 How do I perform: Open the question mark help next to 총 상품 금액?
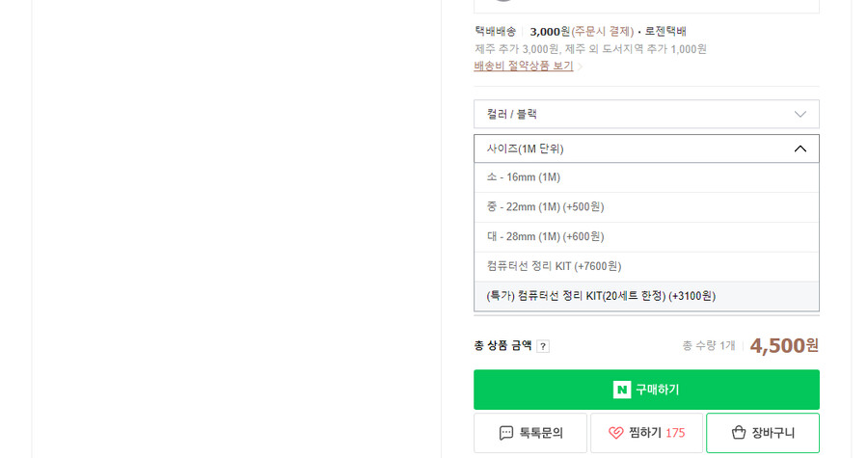[543, 346]
